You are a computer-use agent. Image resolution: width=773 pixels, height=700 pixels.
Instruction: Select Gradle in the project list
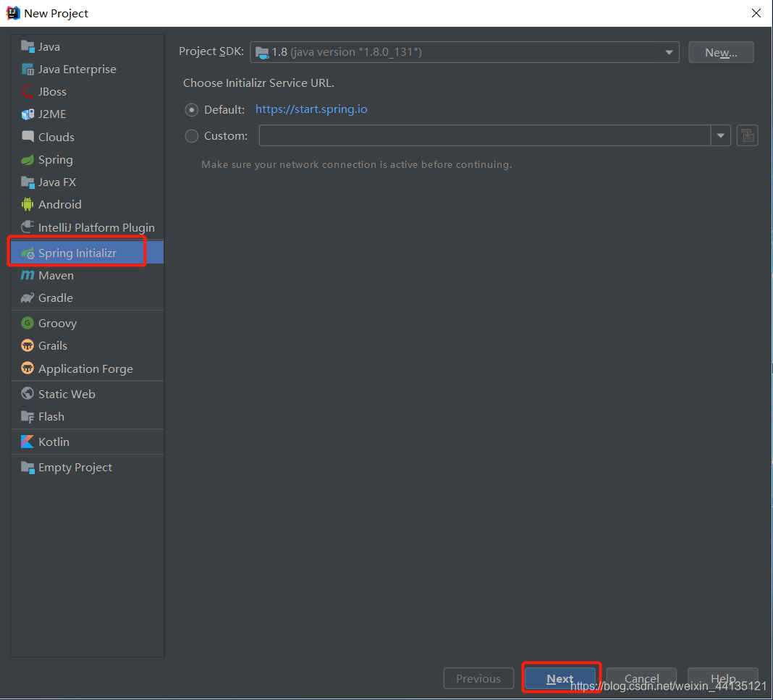click(88, 298)
